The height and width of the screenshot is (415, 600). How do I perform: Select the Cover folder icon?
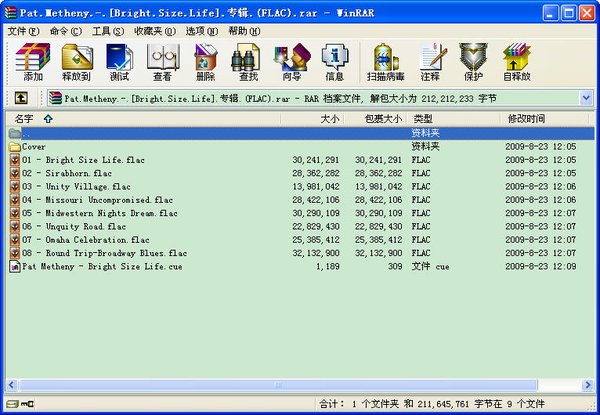[15, 146]
